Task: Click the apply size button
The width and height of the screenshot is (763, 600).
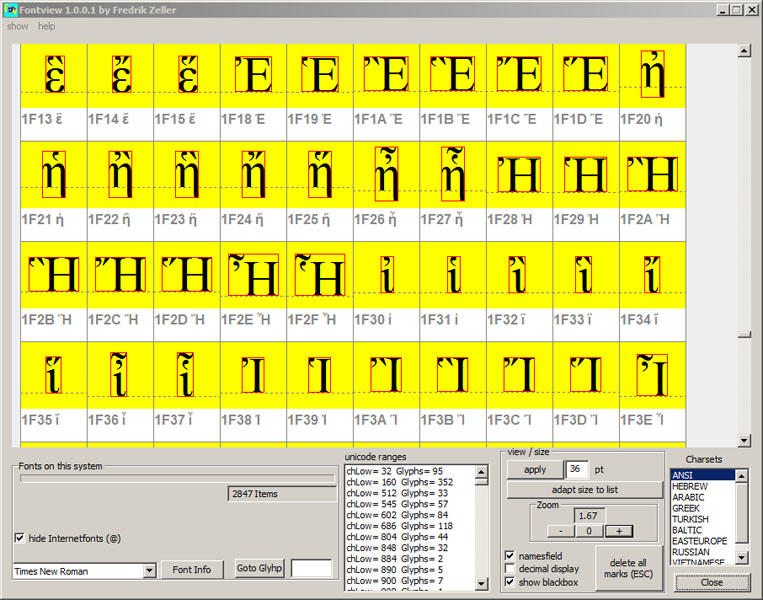Action: [535, 470]
